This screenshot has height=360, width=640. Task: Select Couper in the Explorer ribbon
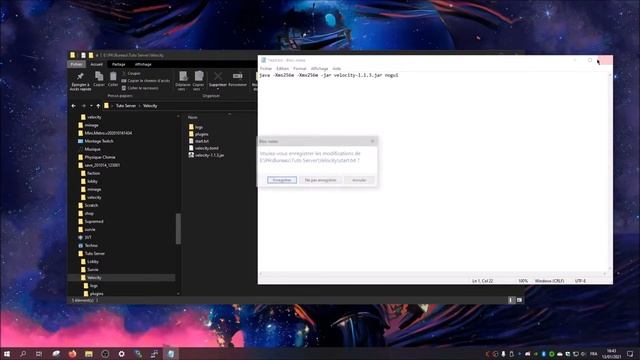click(x=131, y=73)
